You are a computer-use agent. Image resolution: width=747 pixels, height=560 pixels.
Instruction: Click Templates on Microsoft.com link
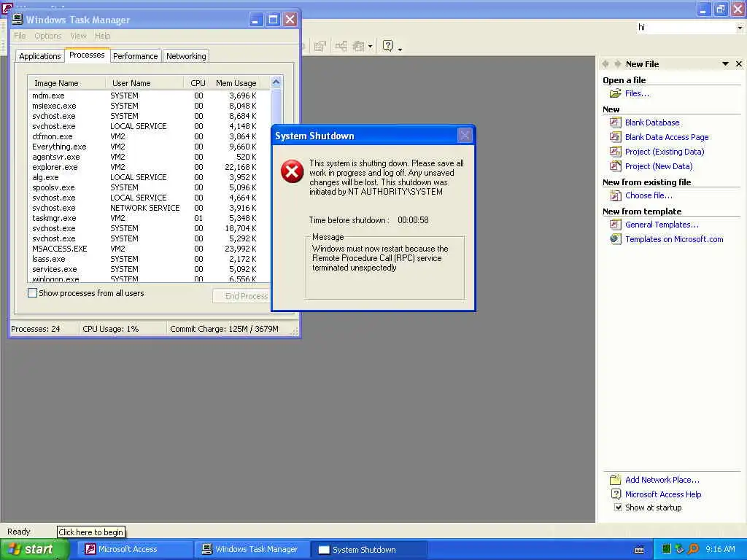[674, 239]
